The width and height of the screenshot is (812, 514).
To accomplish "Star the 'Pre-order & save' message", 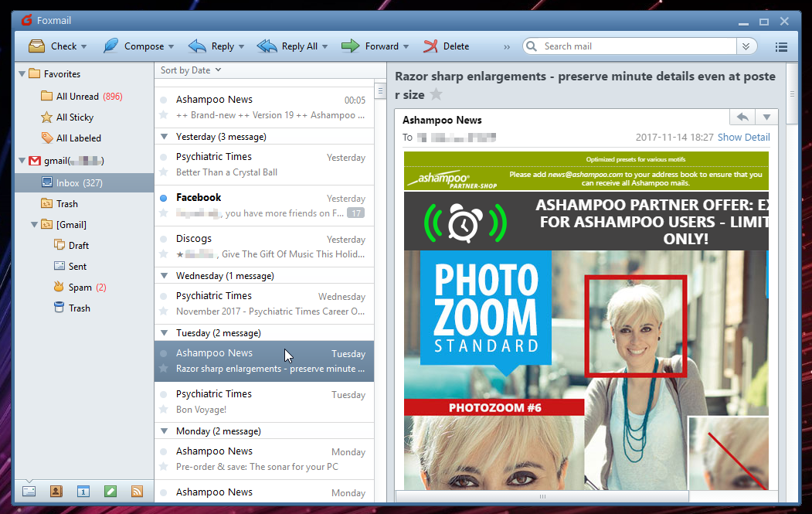I will pos(164,466).
